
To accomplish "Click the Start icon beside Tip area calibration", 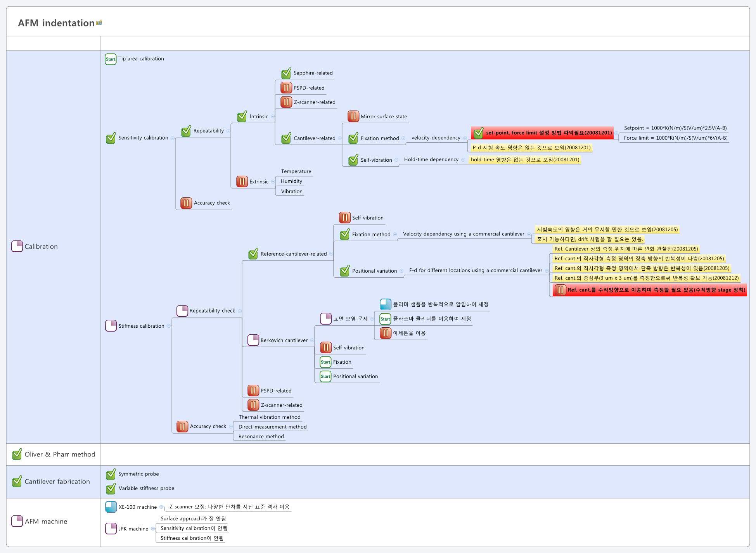I will (111, 59).
